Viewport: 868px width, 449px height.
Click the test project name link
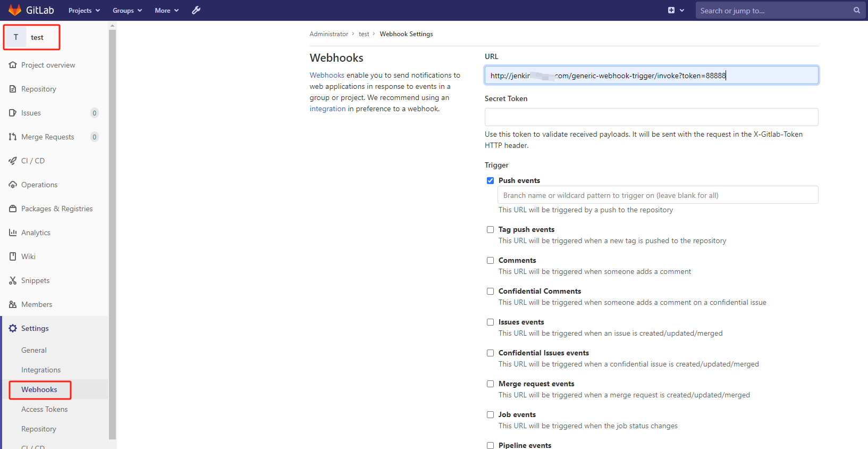tap(37, 37)
